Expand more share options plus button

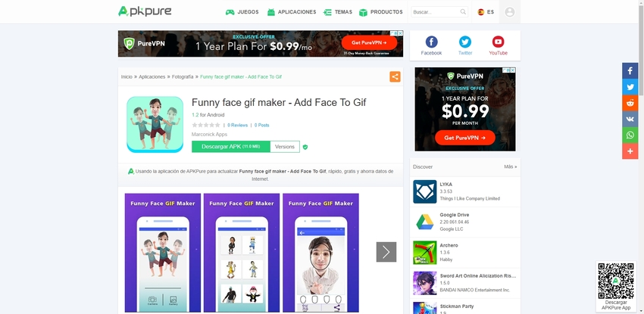tap(630, 151)
